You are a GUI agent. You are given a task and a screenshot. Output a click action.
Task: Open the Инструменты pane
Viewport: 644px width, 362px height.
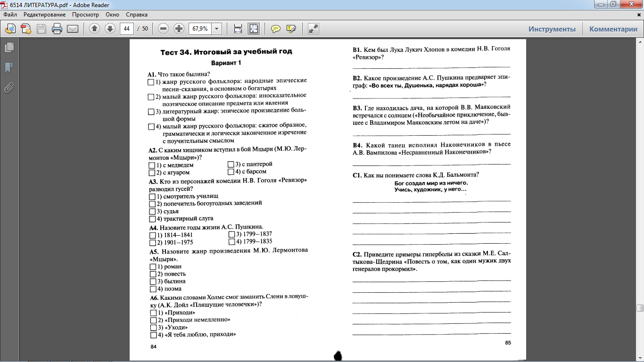552,29
